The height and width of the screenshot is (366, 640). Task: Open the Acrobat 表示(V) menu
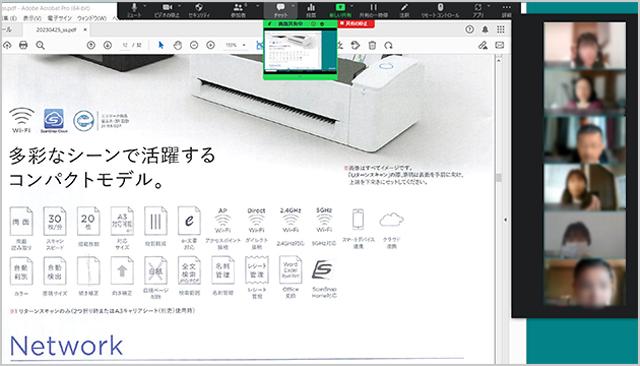pyautogui.click(x=32, y=18)
